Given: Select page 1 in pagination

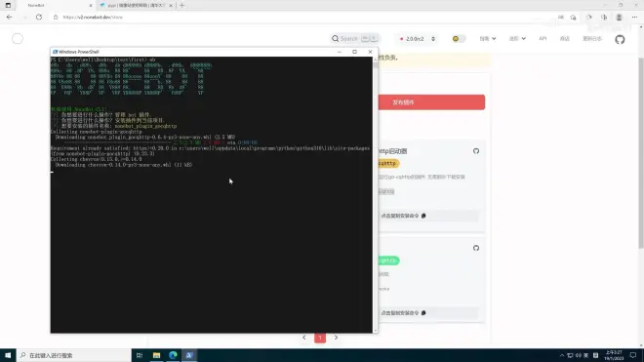Looking at the screenshot, I should point(320,338).
